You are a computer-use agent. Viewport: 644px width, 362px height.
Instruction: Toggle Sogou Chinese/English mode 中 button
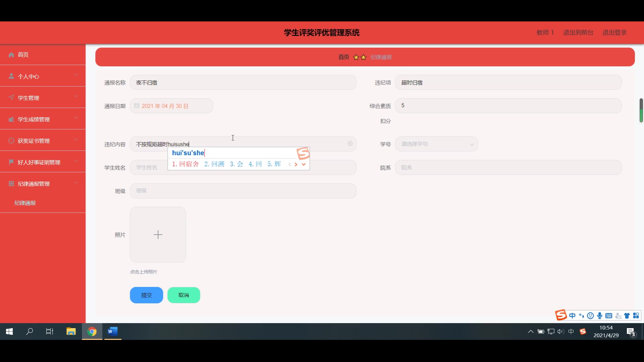tap(572, 315)
